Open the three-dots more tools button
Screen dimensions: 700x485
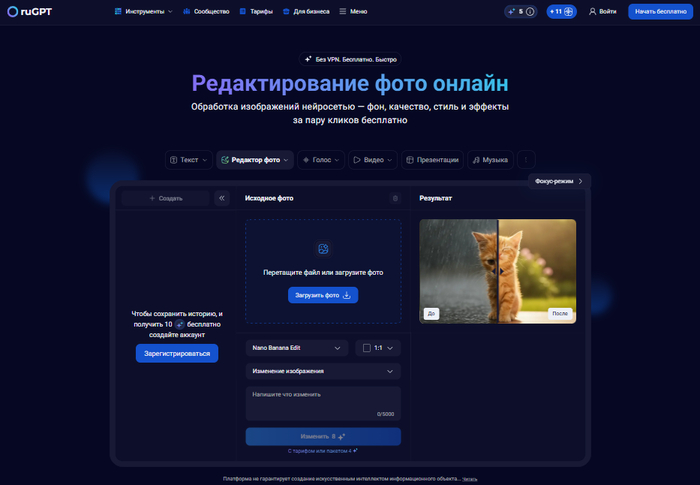coord(527,160)
